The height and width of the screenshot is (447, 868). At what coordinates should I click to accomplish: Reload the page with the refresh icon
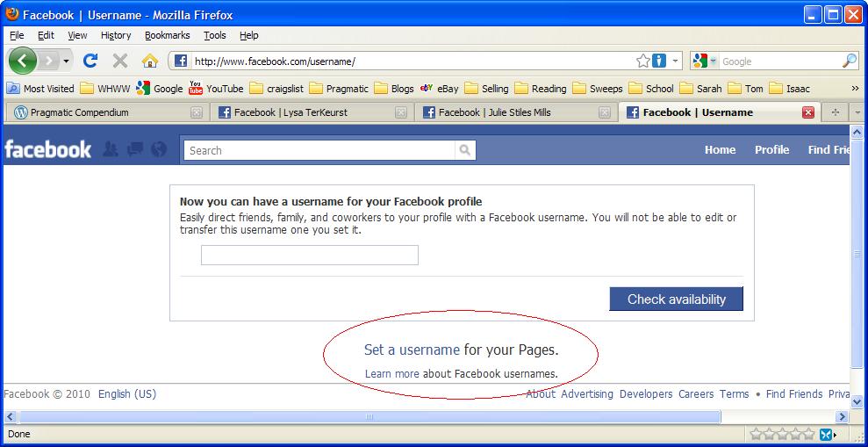coord(90,61)
